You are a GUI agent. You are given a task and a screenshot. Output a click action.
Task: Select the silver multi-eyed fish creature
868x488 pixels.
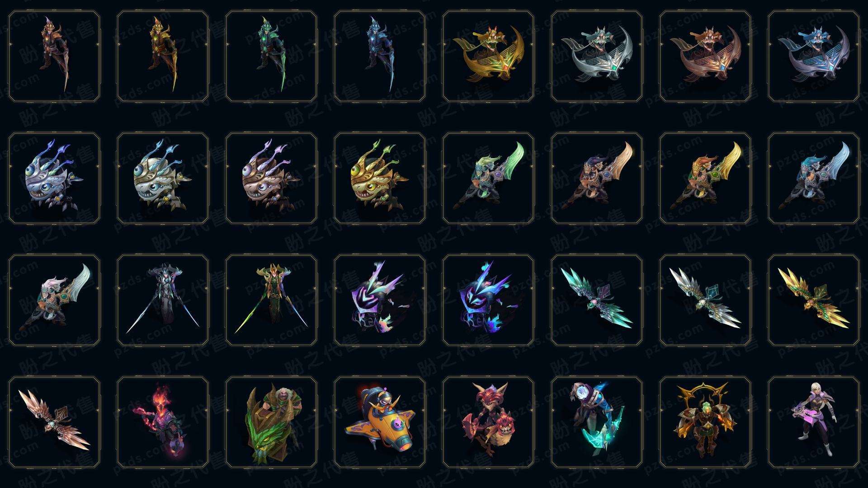tap(54, 178)
